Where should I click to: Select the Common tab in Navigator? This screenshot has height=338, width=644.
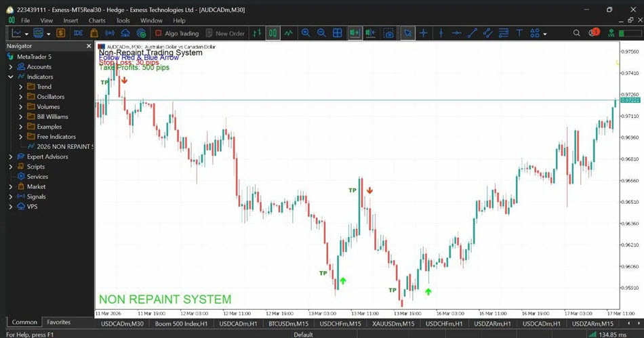24,322
